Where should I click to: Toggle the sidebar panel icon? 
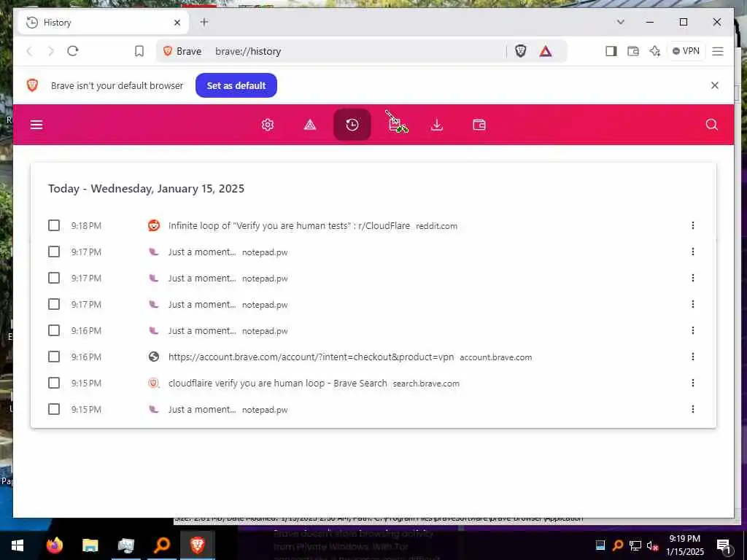click(611, 51)
